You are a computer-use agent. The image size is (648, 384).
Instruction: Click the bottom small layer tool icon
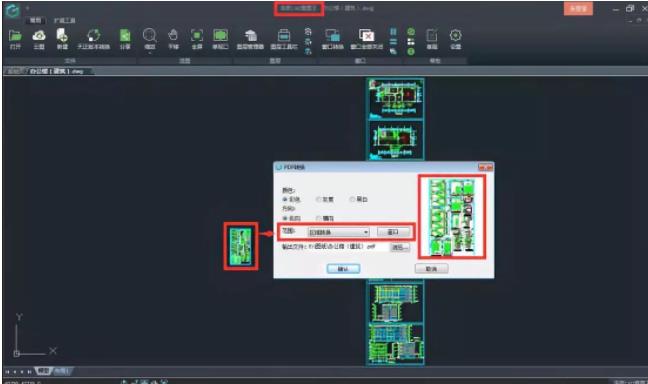[x=308, y=51]
